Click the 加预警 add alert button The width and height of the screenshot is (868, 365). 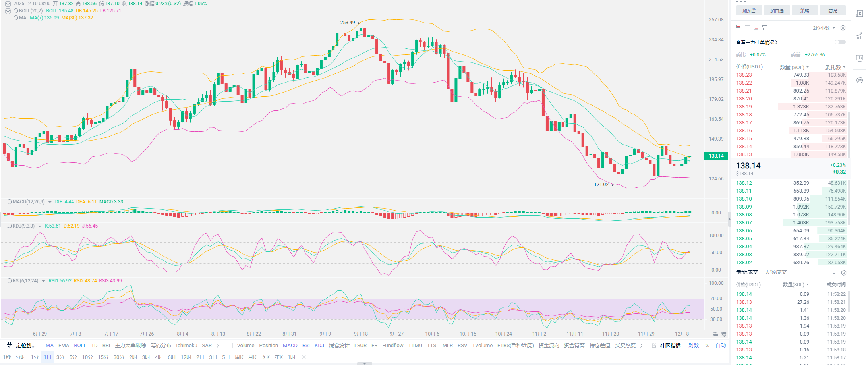pyautogui.click(x=749, y=11)
